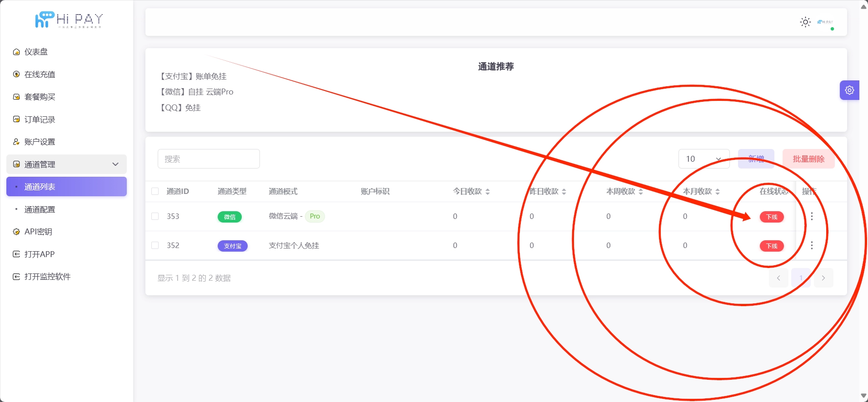
Task: Click the 显示 1 到 2 的 2 数据 text
Action: 194,278
